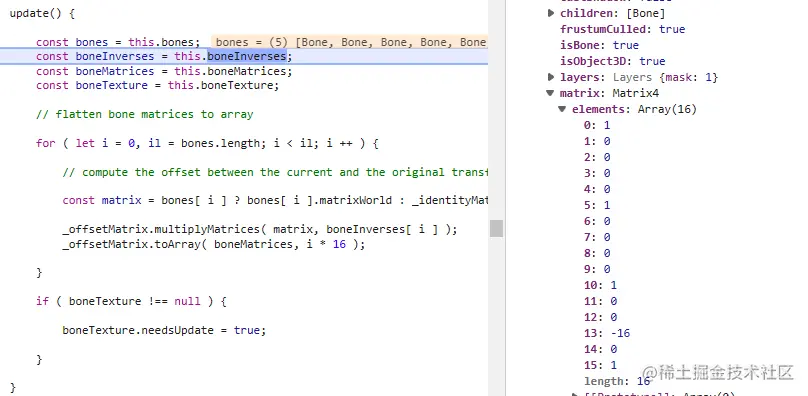Screen dimensions: 808x396
Task: Collapse the matrix: Matrix4 node
Action: tap(551, 93)
